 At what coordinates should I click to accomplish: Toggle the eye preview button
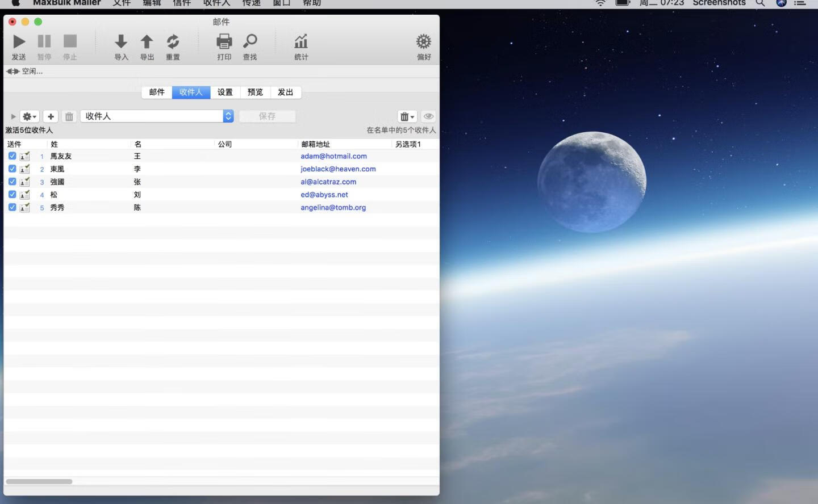pyautogui.click(x=428, y=116)
